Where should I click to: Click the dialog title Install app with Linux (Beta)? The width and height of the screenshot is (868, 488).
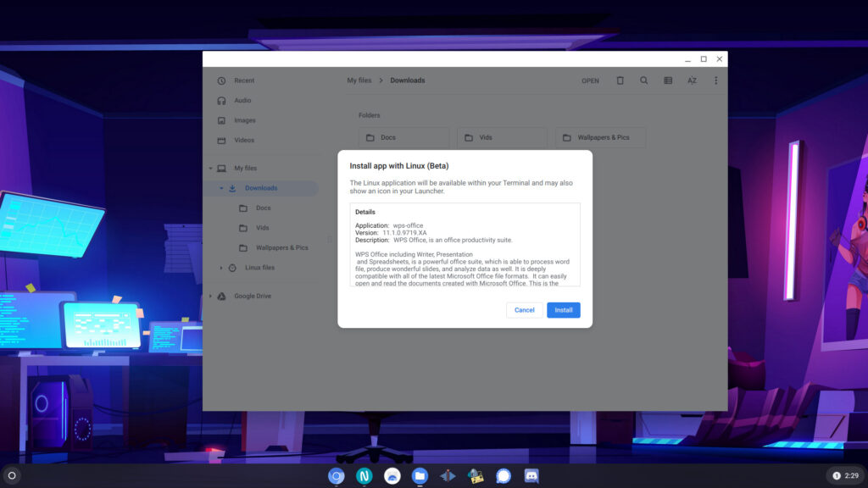point(399,166)
